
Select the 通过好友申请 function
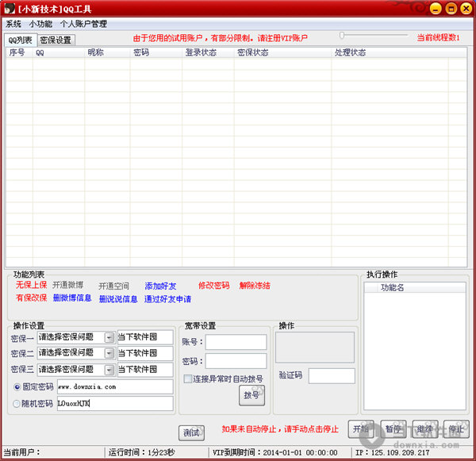tap(168, 299)
